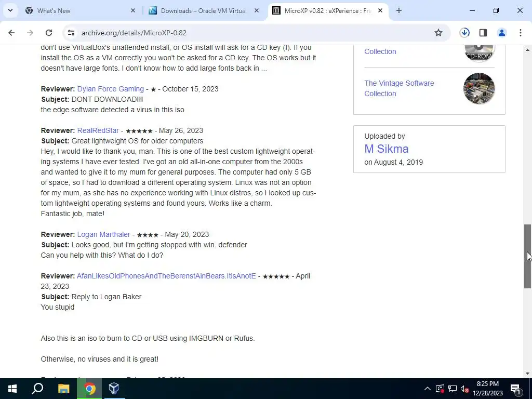The height and width of the screenshot is (399, 532).
Task: Show hidden system tray icons
Action: [428, 389]
